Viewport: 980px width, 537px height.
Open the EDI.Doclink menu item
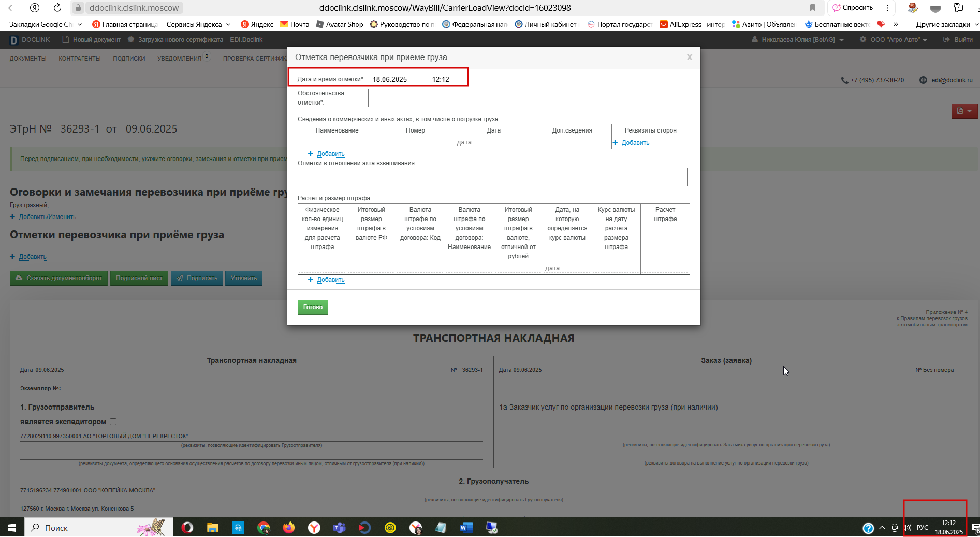point(246,40)
